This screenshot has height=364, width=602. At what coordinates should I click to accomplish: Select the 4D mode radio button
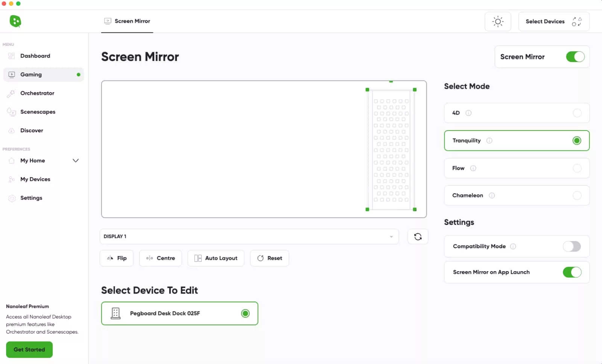click(x=577, y=113)
